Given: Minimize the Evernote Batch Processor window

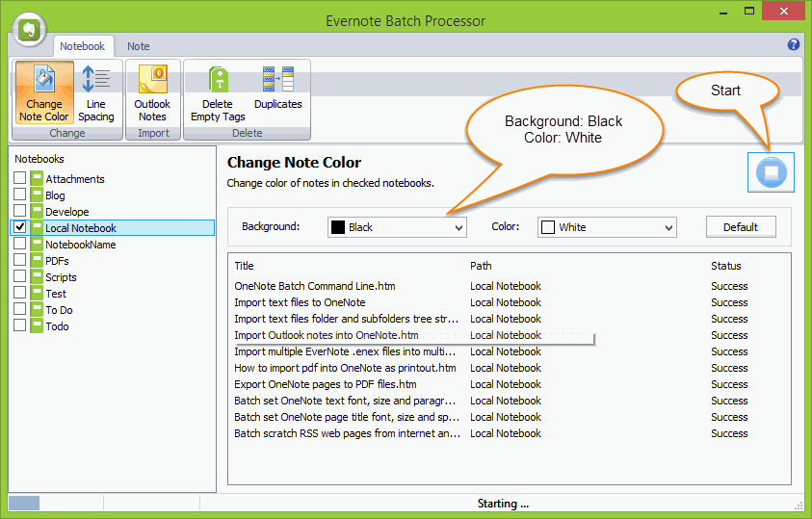Looking at the screenshot, I should coord(723,12).
